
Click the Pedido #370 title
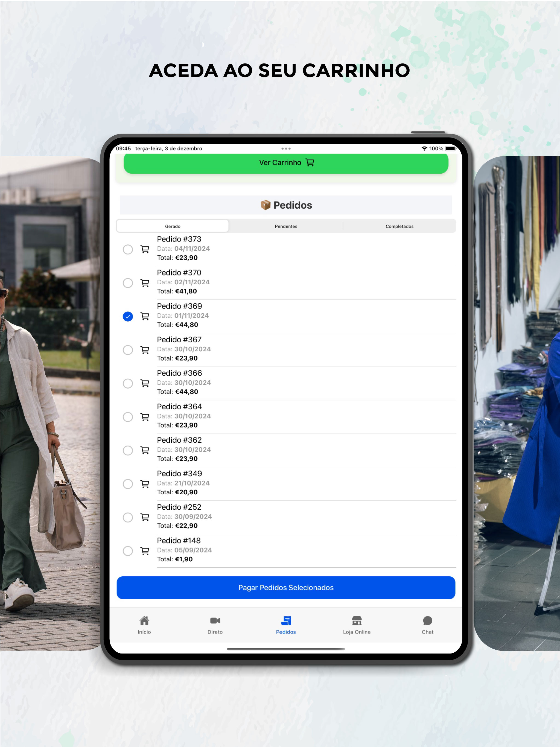click(179, 273)
